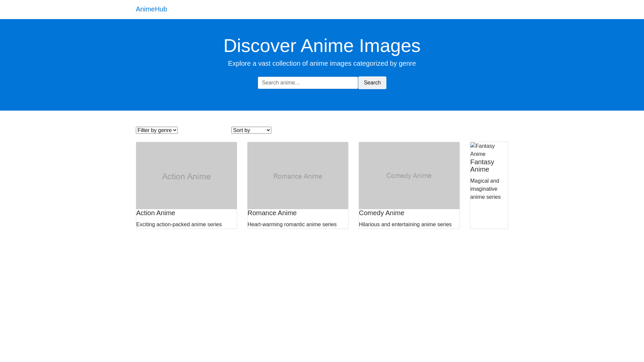Click the Discover Anime Images heading
This screenshot has width=644, height=362.
[322, 46]
